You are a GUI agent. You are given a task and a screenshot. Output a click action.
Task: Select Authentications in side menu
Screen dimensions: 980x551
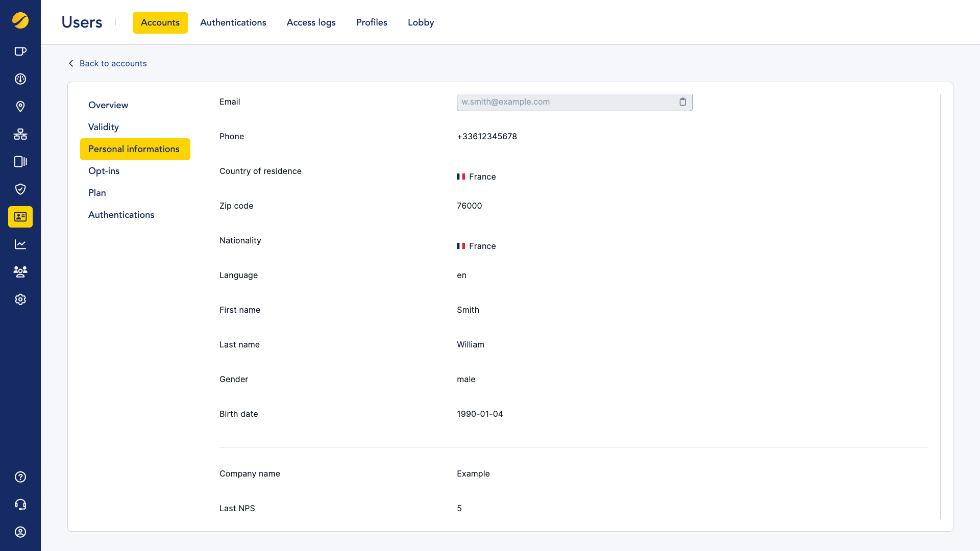tap(121, 215)
